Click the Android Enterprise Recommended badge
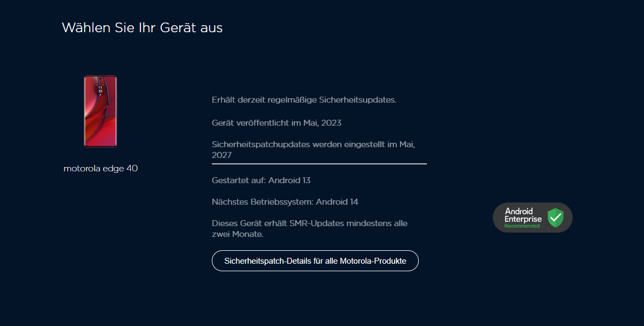Image resolution: width=644 pixels, height=326 pixels. [532, 218]
